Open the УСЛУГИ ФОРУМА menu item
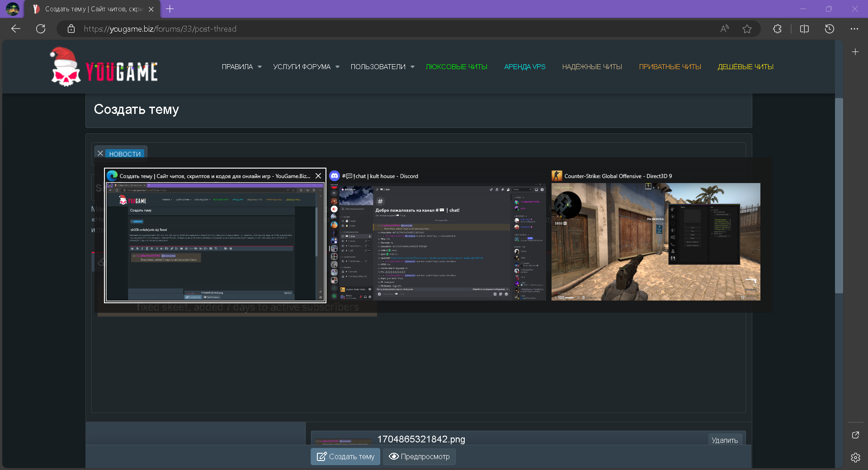 302,67
